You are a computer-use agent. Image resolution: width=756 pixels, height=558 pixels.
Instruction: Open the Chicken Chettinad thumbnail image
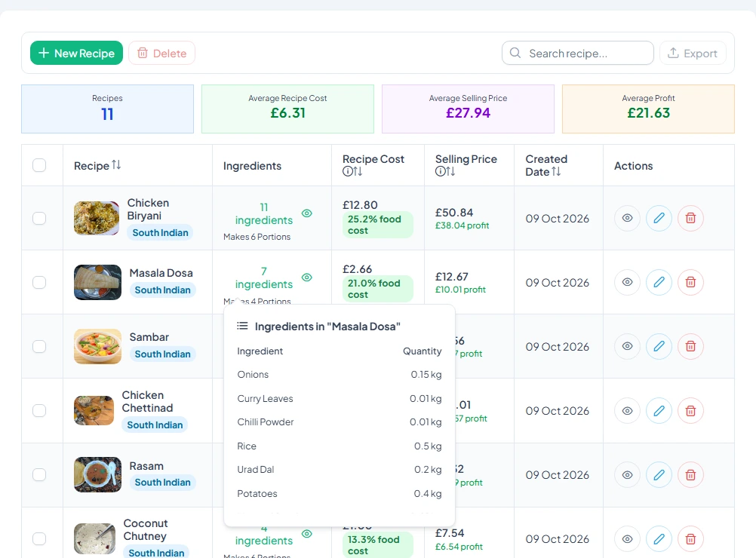pyautogui.click(x=94, y=410)
